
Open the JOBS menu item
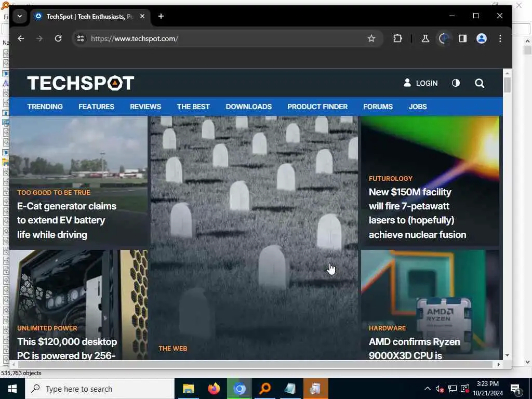point(418,107)
